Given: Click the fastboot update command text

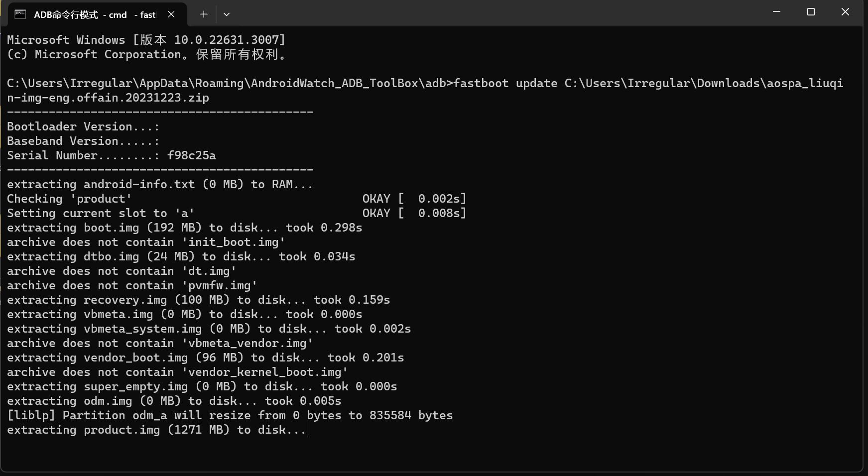Looking at the screenshot, I should [x=505, y=83].
